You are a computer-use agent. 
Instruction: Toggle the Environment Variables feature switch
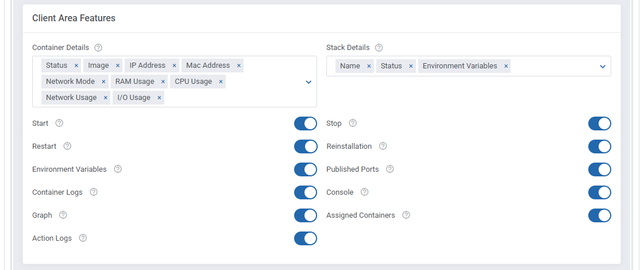(x=306, y=169)
